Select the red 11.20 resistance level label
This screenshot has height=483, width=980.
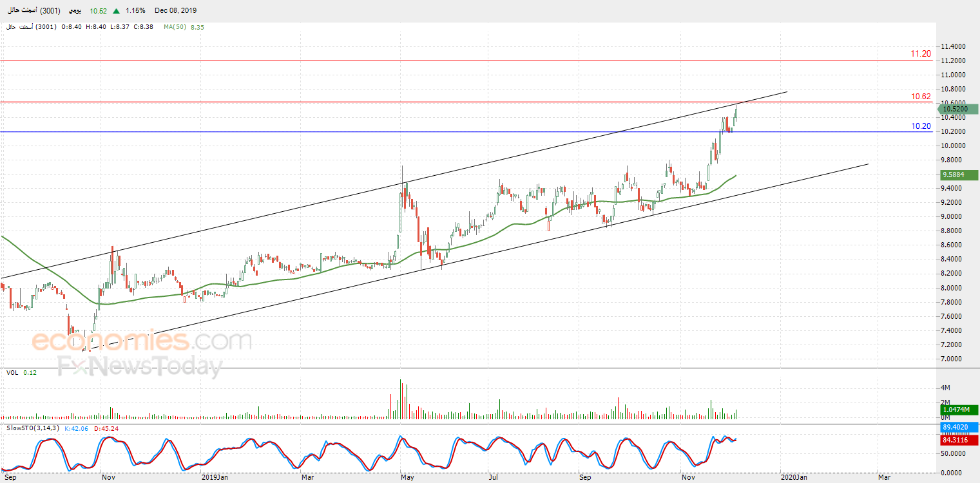click(x=921, y=54)
